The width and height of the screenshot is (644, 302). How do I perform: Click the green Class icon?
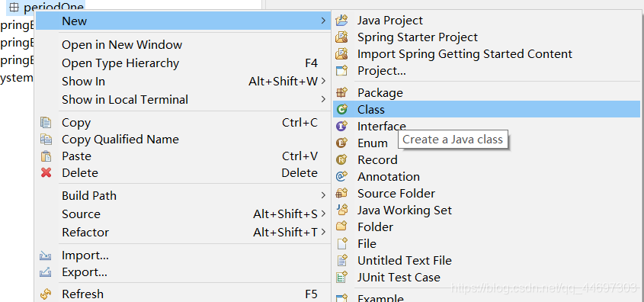341,109
